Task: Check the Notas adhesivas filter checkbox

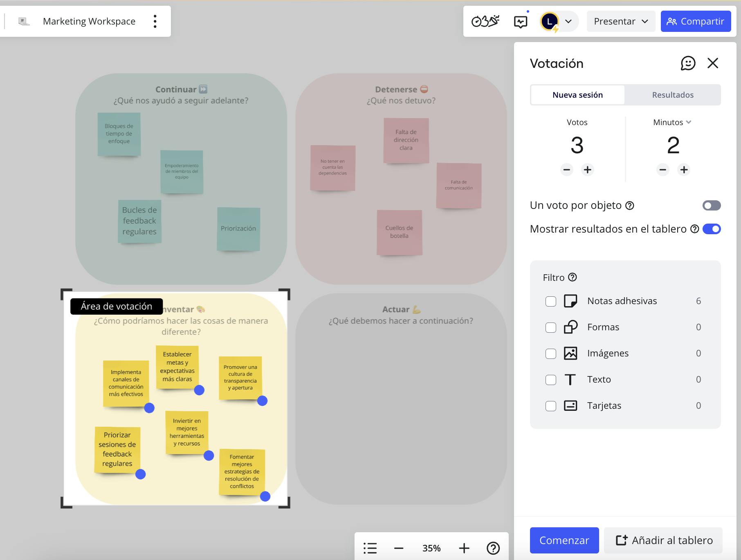Action: [551, 301]
